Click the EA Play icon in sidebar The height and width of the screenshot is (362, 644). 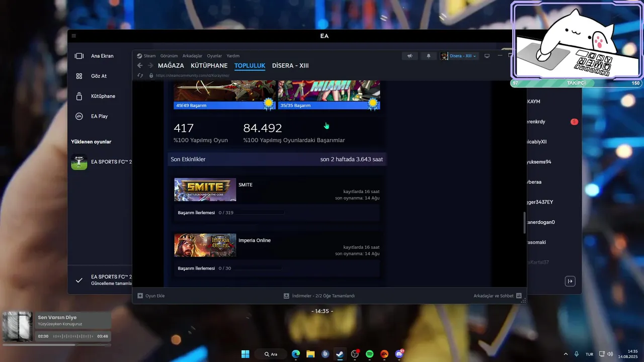click(79, 116)
